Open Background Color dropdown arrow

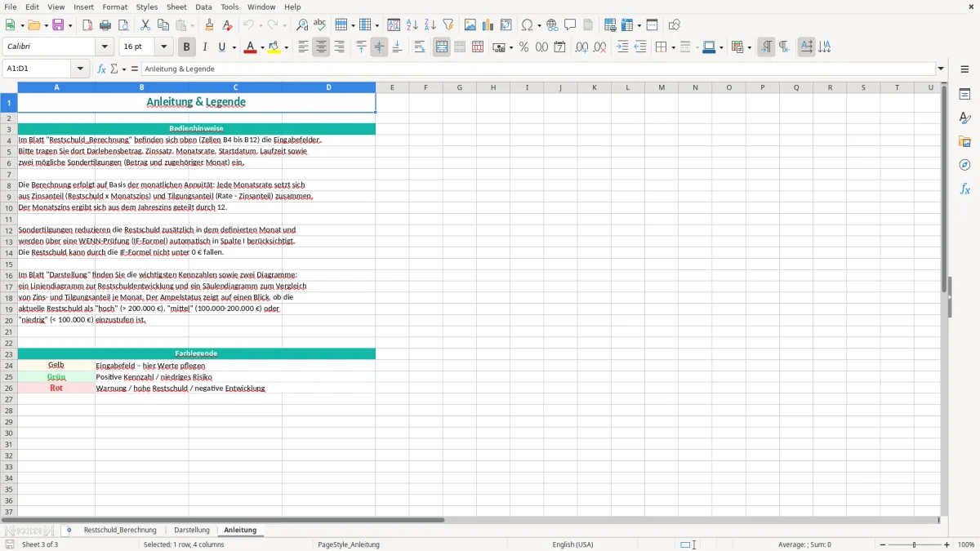(286, 47)
